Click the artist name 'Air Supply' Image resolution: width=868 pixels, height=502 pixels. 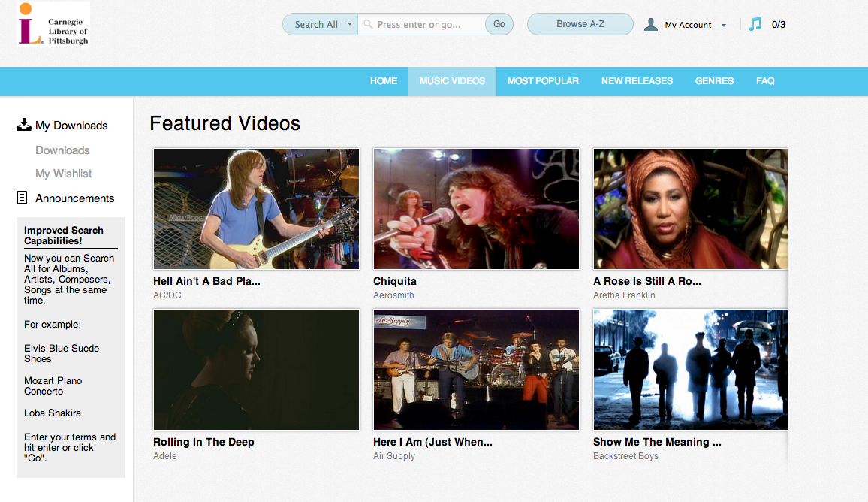pos(394,456)
